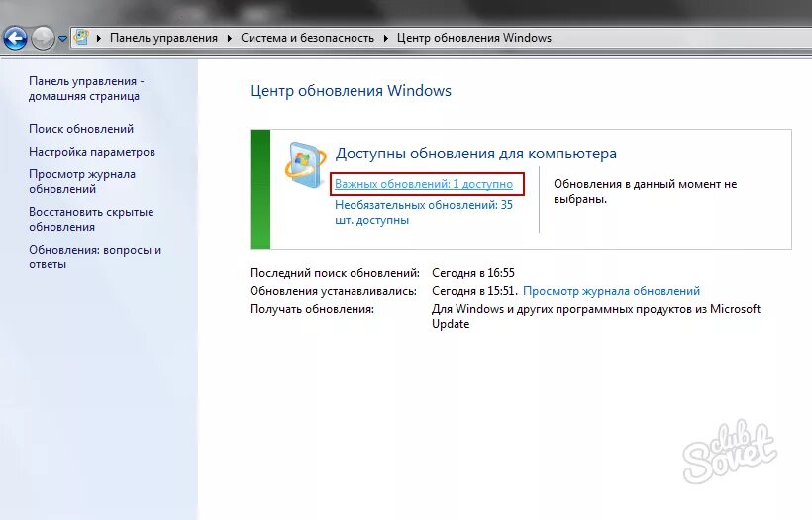812x520 pixels.
Task: Click Поиск обновлений in sidebar
Action: click(x=81, y=129)
